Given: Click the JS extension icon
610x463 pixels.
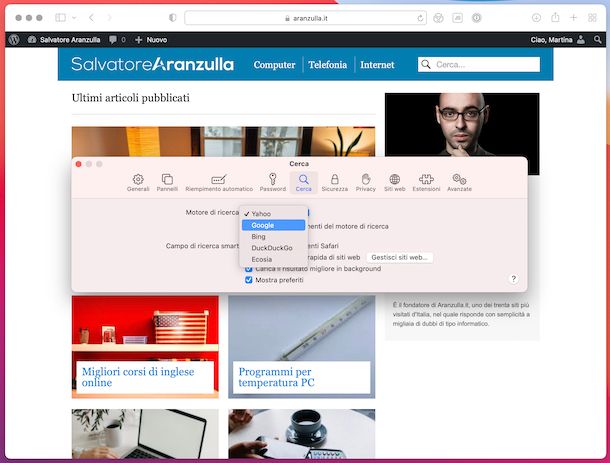Looking at the screenshot, I should [x=458, y=18].
